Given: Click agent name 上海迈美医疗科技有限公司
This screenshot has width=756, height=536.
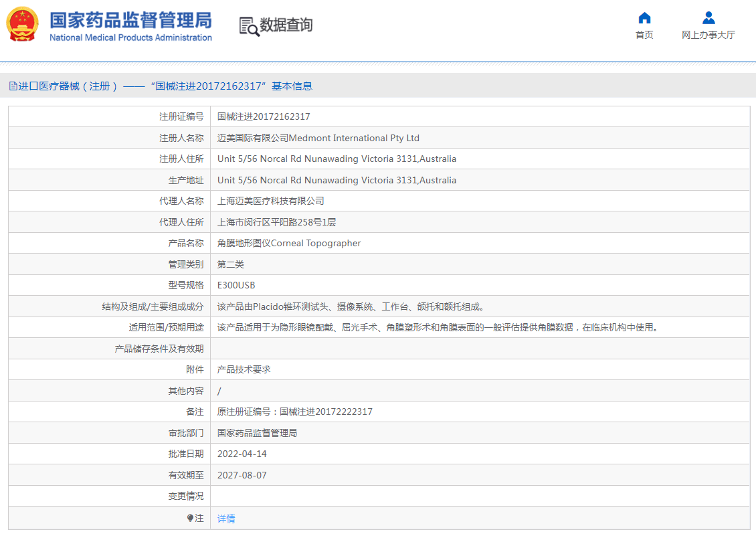Looking at the screenshot, I should click(x=270, y=201).
